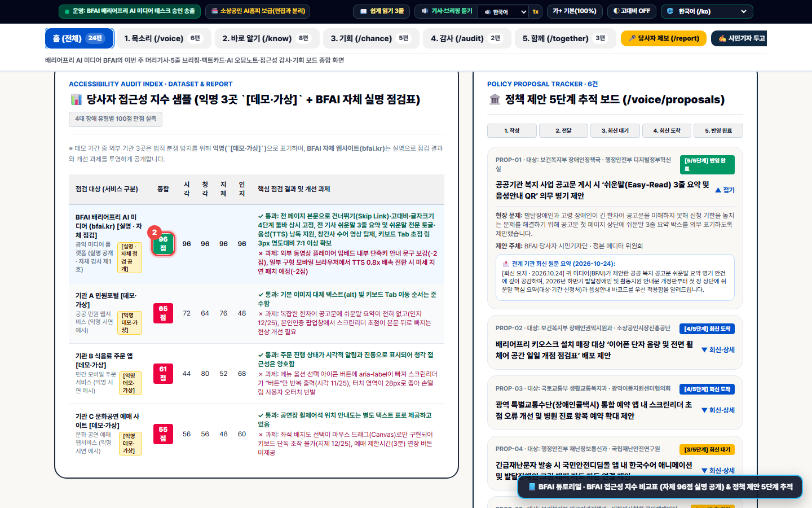Screen dimensions: 812x508
Task: Click the green [5/5단계] 반영 완료 badge
Action: tap(707, 165)
